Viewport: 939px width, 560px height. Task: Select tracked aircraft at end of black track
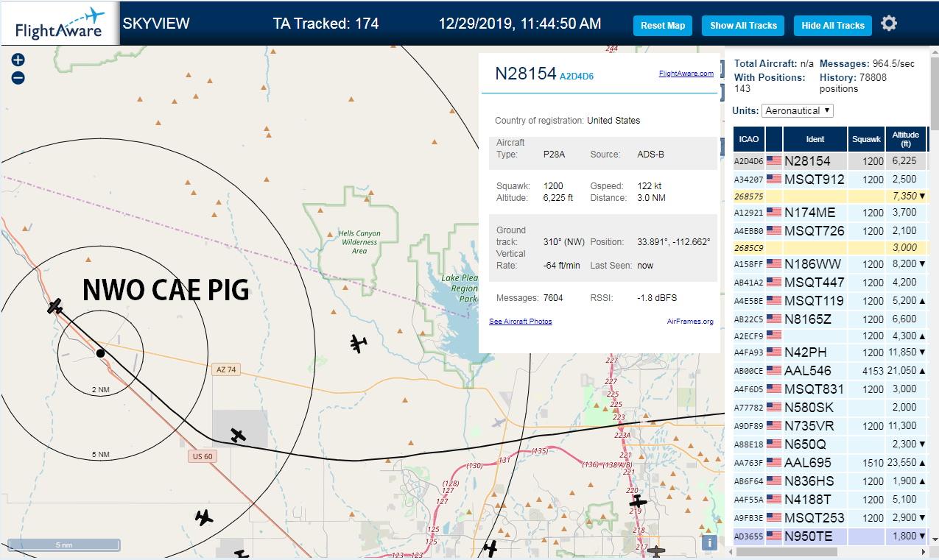pyautogui.click(x=54, y=307)
